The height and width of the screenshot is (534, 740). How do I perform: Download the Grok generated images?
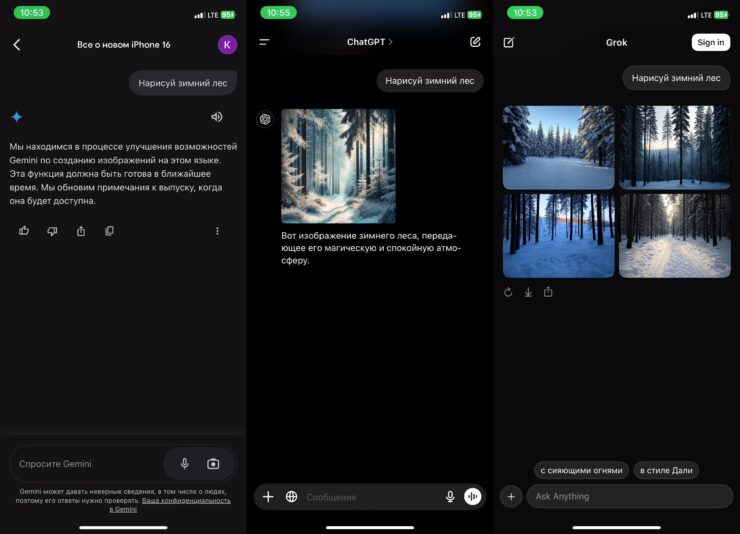click(x=528, y=292)
